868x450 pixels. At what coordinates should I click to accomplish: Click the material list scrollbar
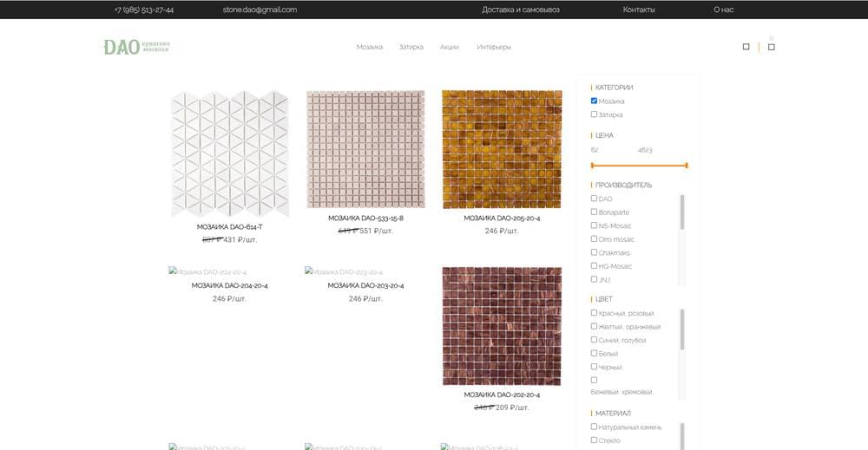click(x=682, y=436)
